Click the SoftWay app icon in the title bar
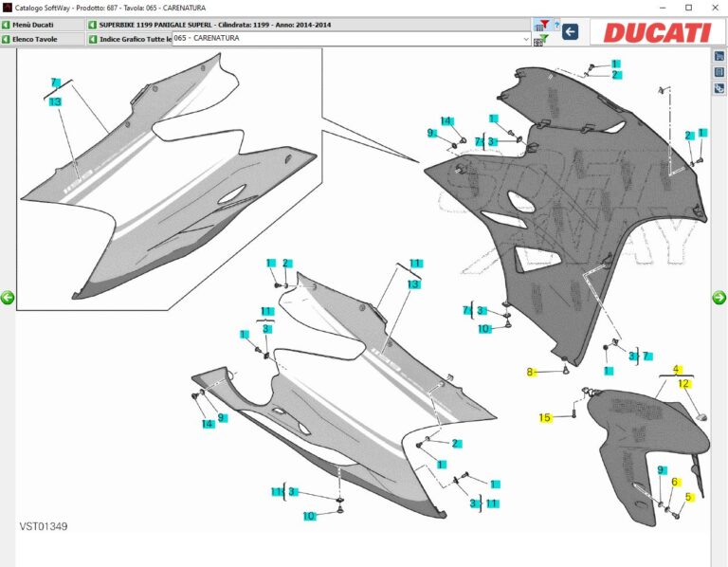The image size is (728, 567). (7, 8)
